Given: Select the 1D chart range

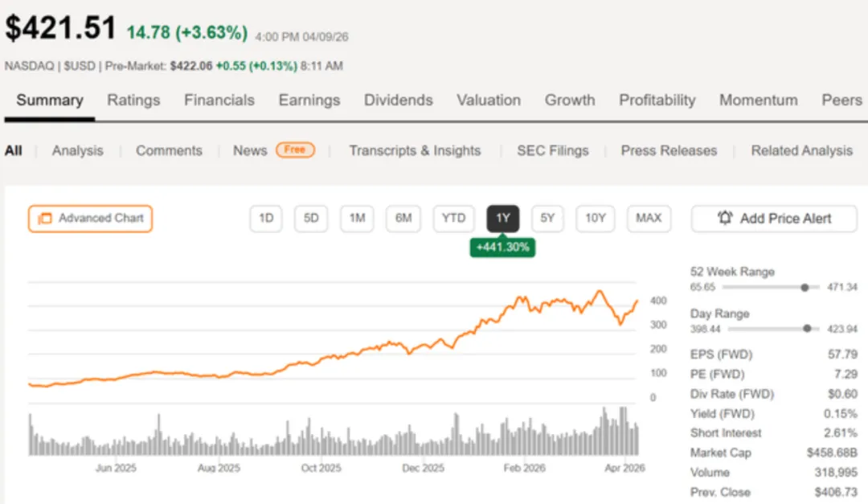Looking at the screenshot, I should point(266,218).
